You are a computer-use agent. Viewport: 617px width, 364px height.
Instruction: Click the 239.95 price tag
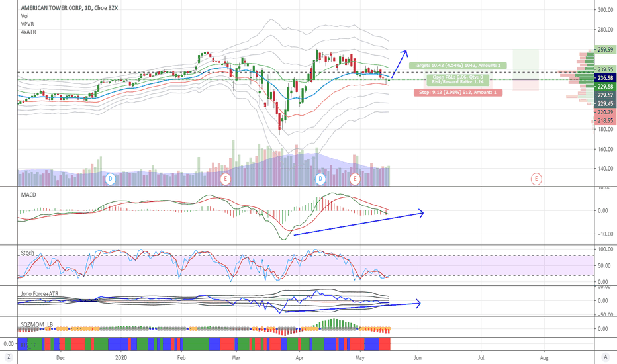(x=605, y=69)
